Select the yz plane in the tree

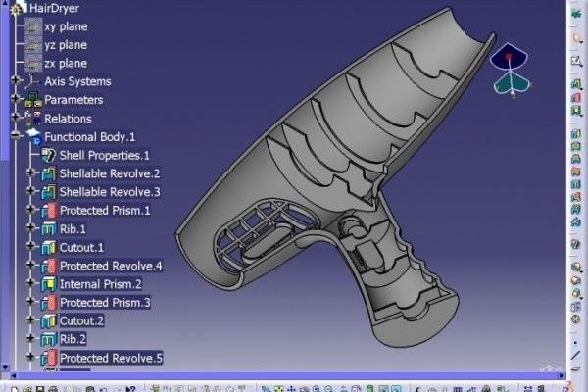pyautogui.click(x=66, y=45)
